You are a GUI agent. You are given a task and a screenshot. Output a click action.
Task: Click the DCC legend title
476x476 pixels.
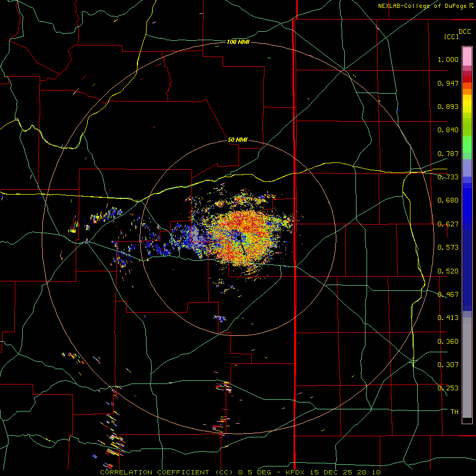[x=464, y=32]
